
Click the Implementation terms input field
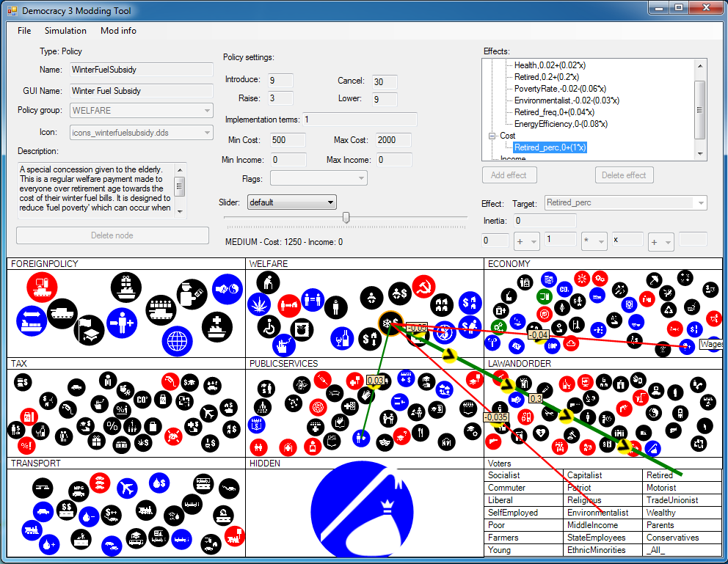pos(360,120)
